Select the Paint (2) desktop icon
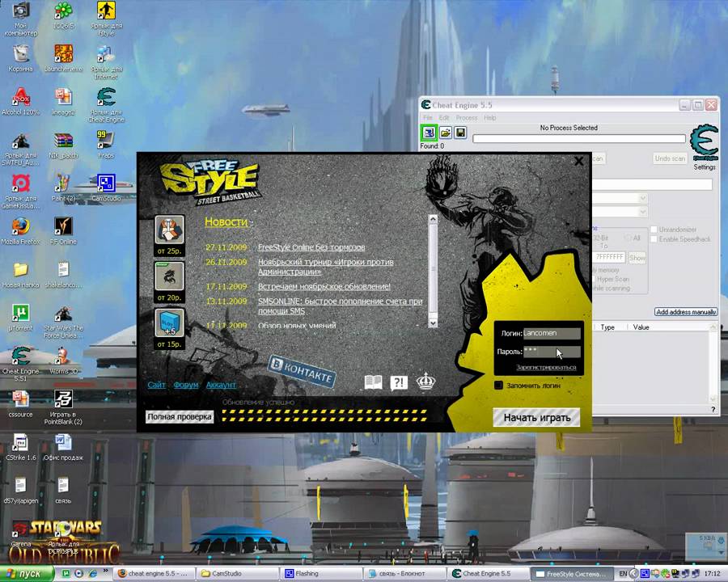 coord(64,188)
